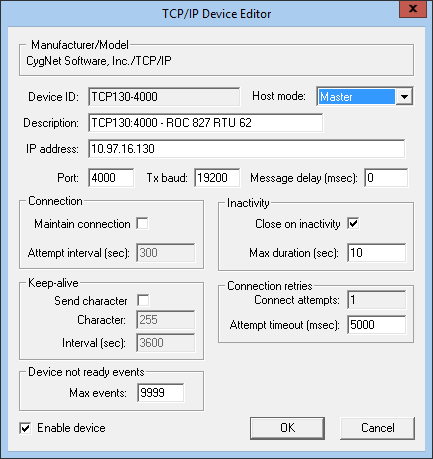Click the Device ID field
Image resolution: width=433 pixels, height=459 pixels.
(164, 97)
